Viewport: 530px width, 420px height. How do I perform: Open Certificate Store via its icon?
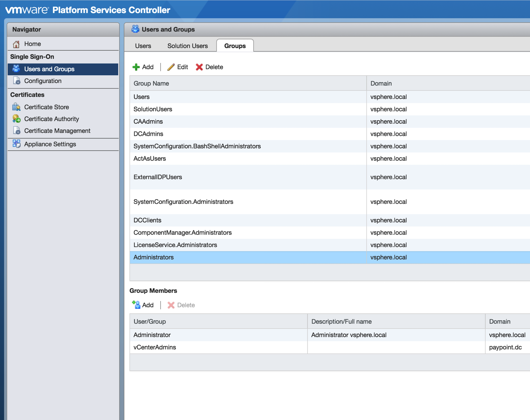pyautogui.click(x=16, y=107)
